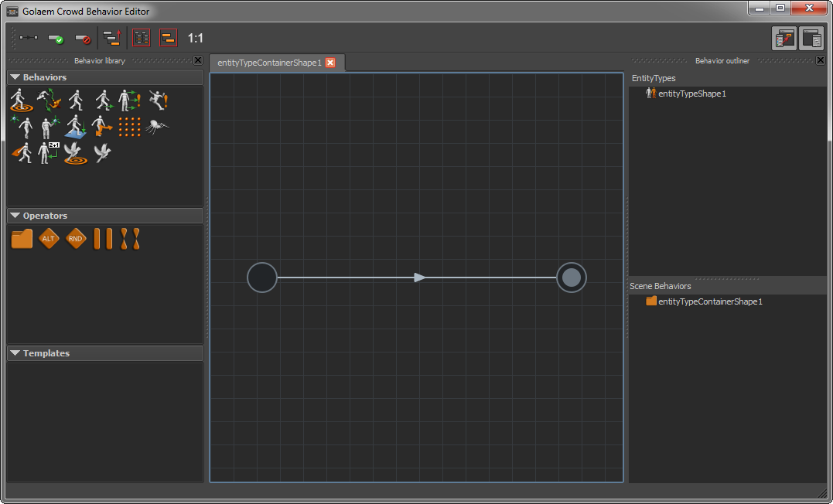Image resolution: width=833 pixels, height=504 pixels.
Task: Select the falling figure with exclamation mark
Action: [x=158, y=100]
